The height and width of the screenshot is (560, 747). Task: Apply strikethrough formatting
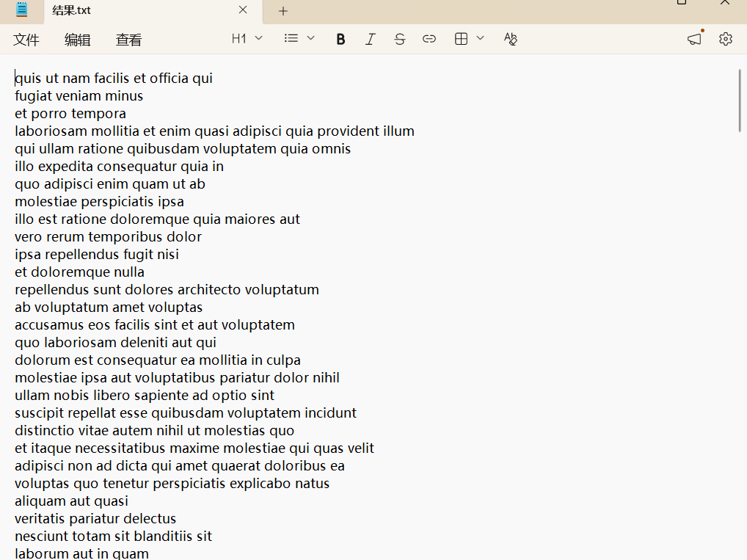[400, 39]
